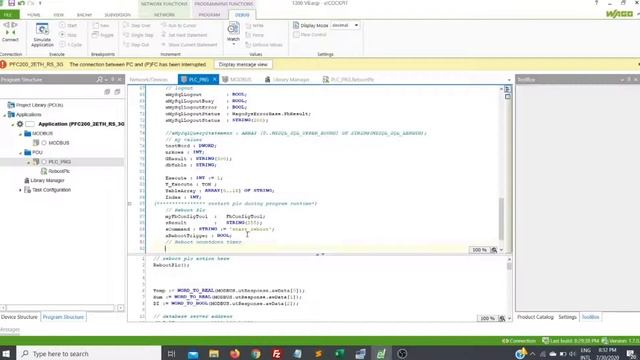Close the PLC_PRG editor tab

pos(214,80)
